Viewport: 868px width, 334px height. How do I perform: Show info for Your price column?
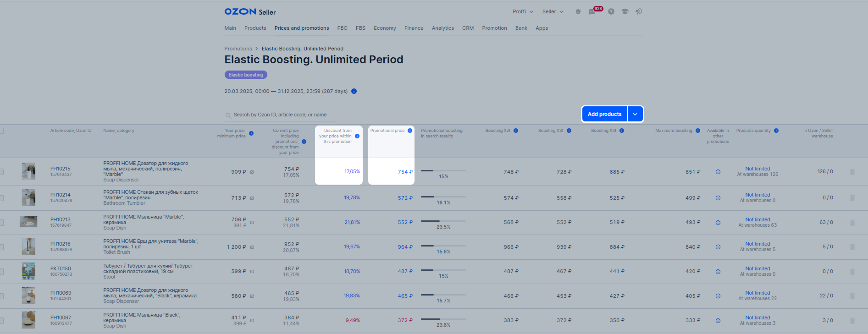click(251, 133)
